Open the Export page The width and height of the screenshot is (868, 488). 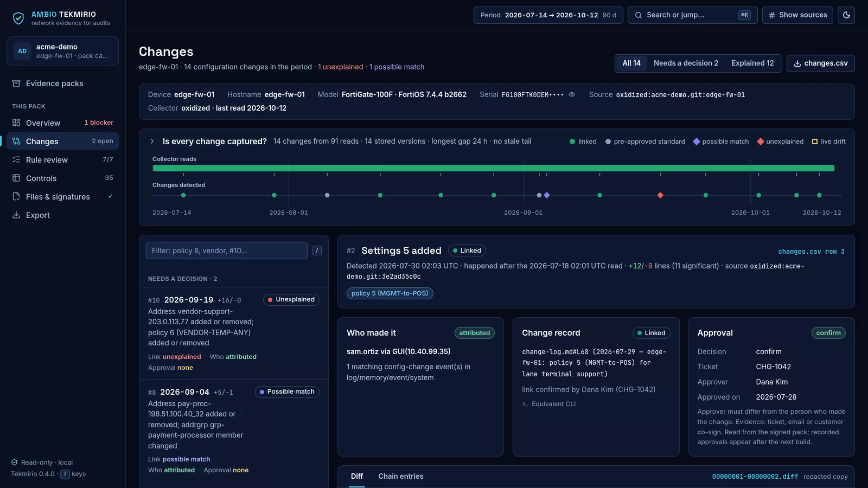pyautogui.click(x=62, y=215)
